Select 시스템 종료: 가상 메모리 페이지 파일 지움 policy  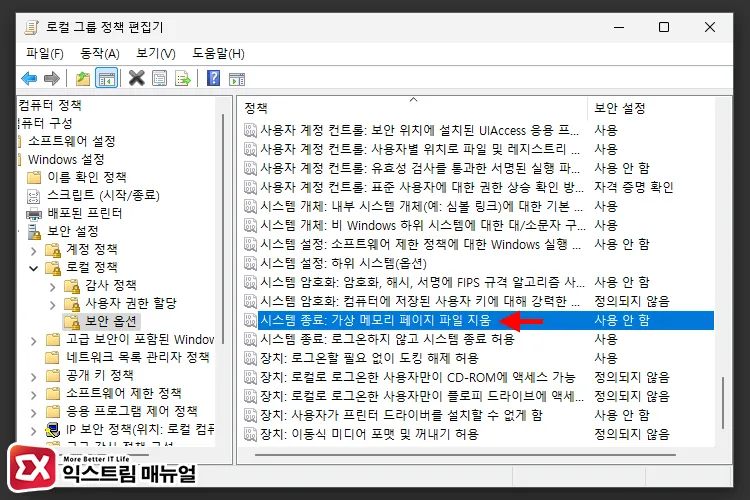pyautogui.click(x=478, y=320)
